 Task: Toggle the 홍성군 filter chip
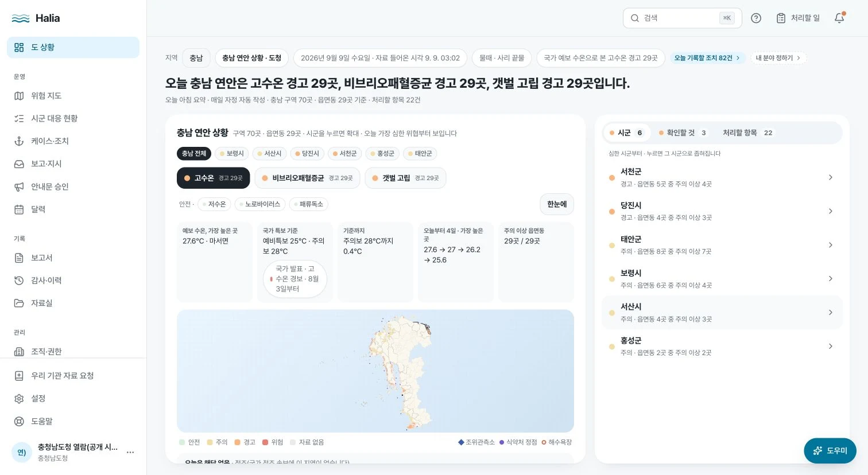pos(382,154)
